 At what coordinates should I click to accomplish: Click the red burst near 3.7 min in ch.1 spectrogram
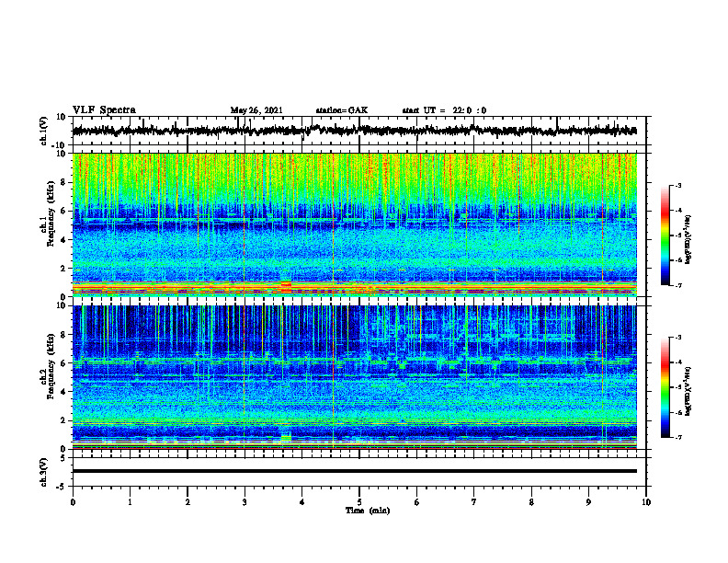coord(286,285)
